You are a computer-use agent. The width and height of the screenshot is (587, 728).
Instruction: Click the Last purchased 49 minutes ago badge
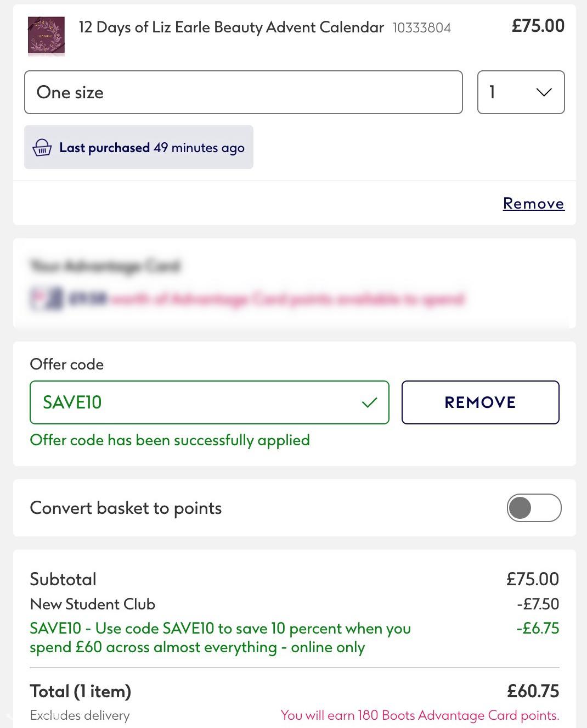[139, 147]
